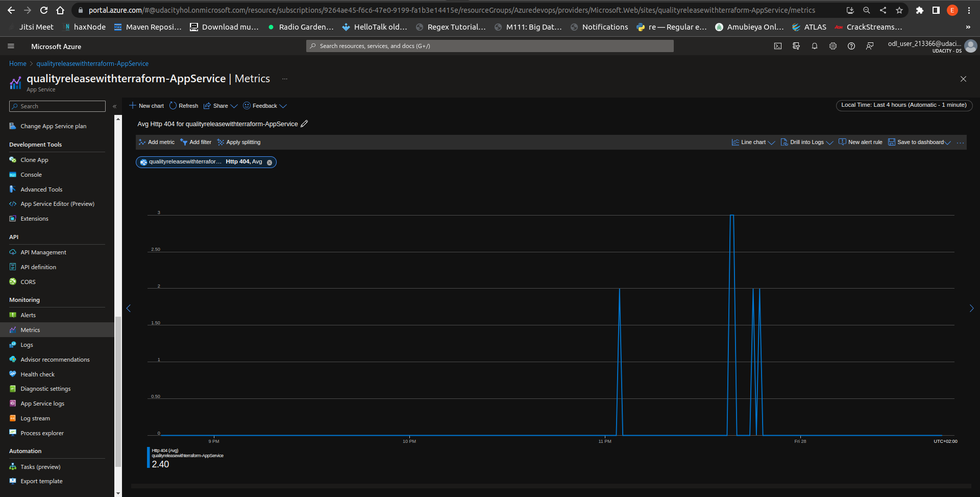Open Cloud Shell from the top bar
The image size is (980, 497).
coord(778,46)
